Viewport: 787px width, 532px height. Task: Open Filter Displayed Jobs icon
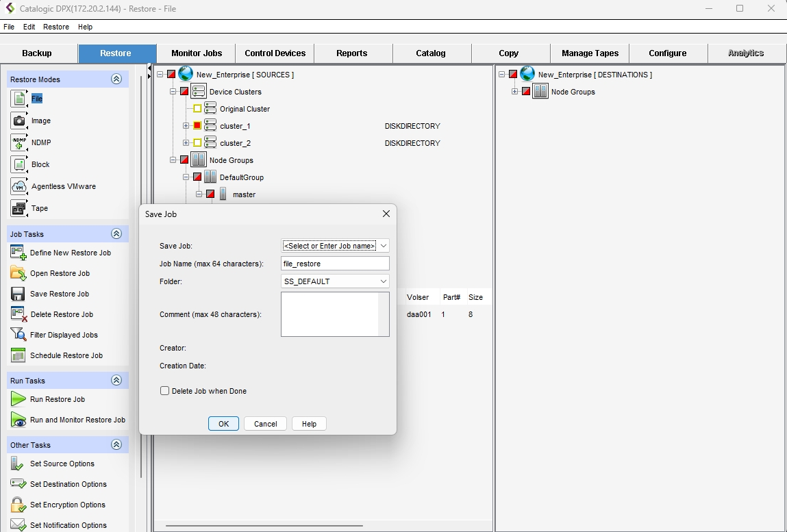point(18,335)
